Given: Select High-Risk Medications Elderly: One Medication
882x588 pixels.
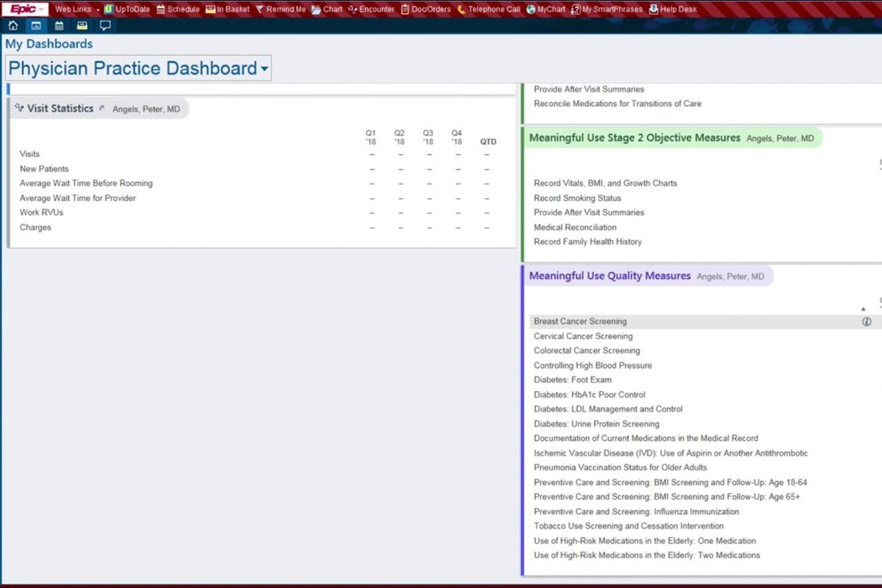Looking at the screenshot, I should [x=645, y=541].
